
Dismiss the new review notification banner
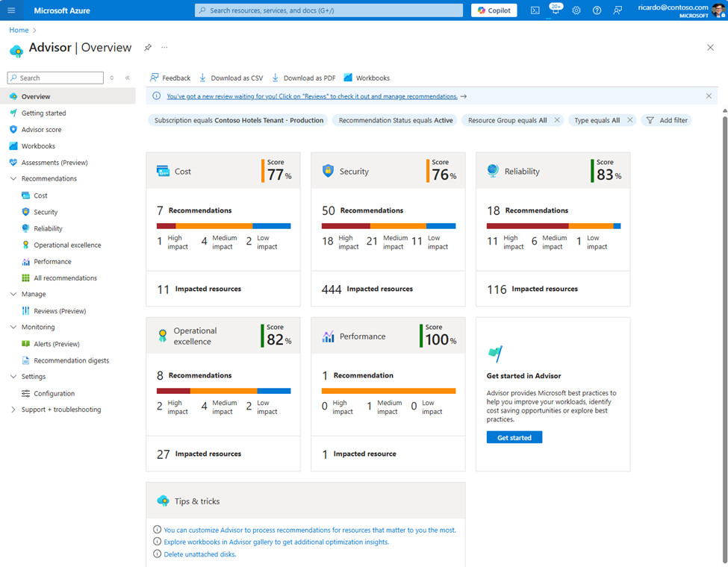tap(709, 96)
